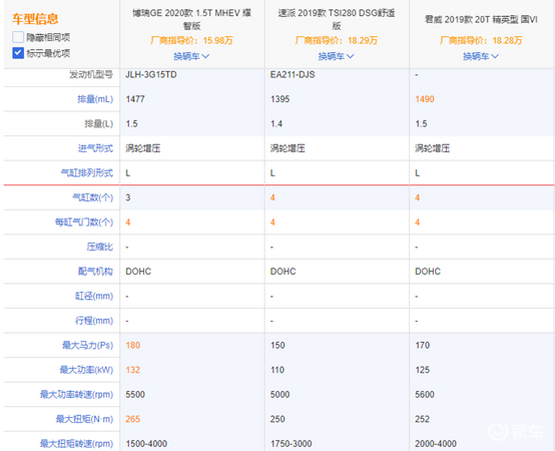555x451 pixels.
Task: Uncheck the 标示最优项 checkbox
Action: click(18, 53)
